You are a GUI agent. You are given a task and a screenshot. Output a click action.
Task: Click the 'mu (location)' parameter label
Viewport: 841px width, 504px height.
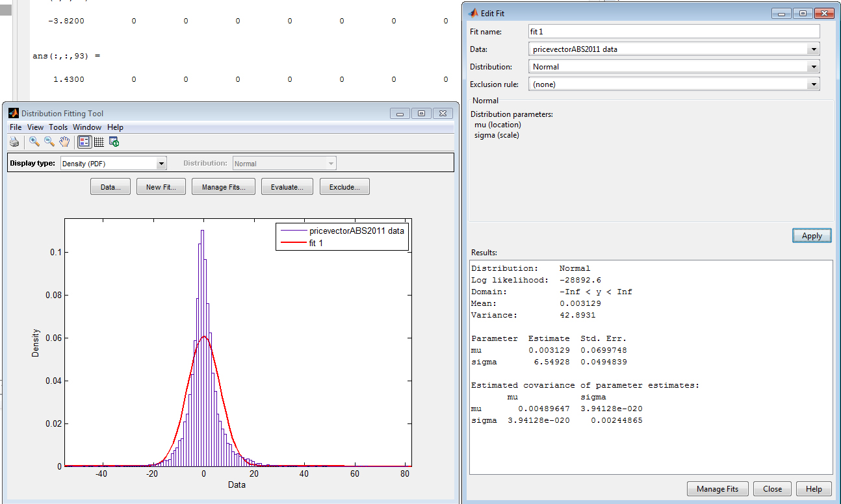click(498, 125)
